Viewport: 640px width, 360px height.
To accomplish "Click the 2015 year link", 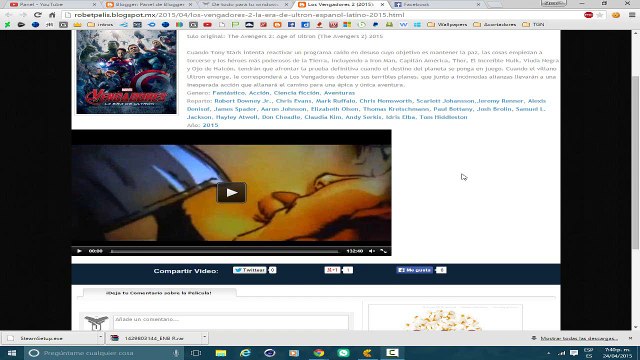I will [x=210, y=125].
